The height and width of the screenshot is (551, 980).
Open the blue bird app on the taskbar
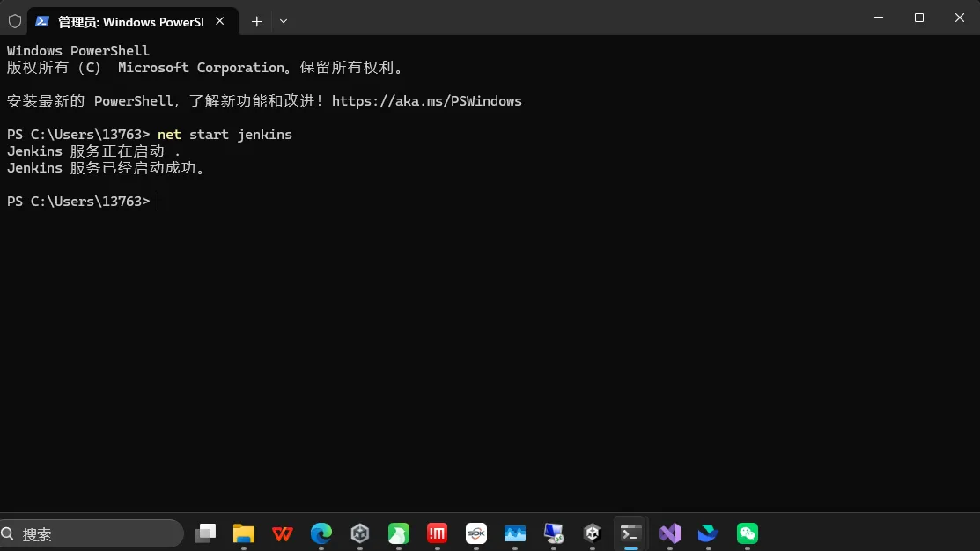pos(709,533)
